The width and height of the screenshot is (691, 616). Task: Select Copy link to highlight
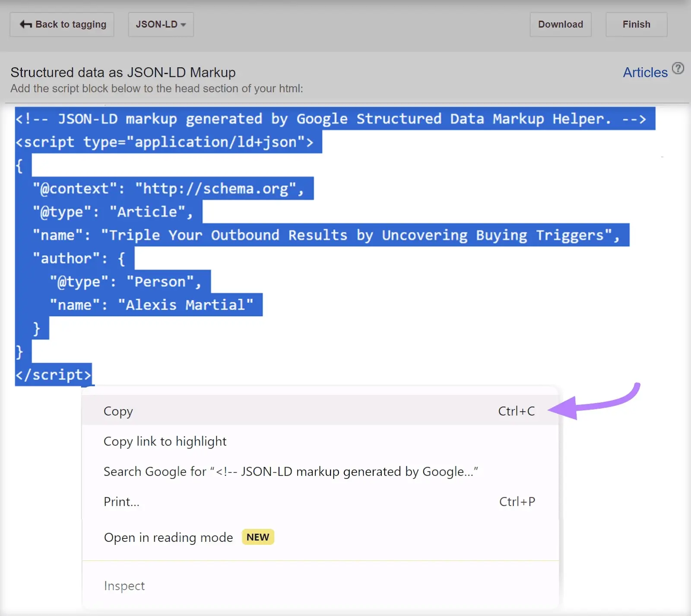[165, 441]
